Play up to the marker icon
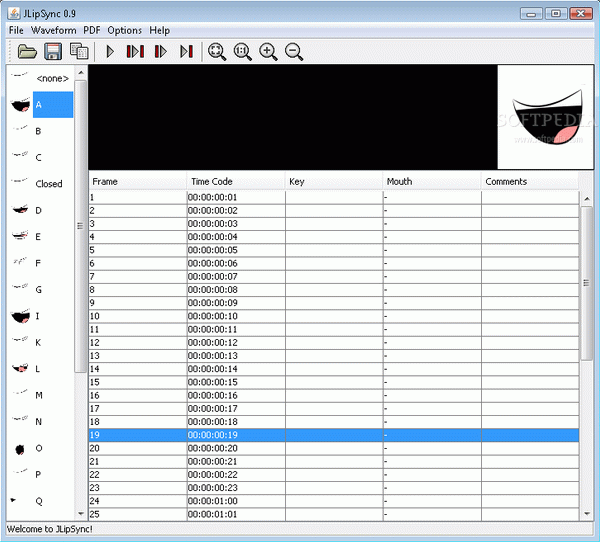 [186, 51]
